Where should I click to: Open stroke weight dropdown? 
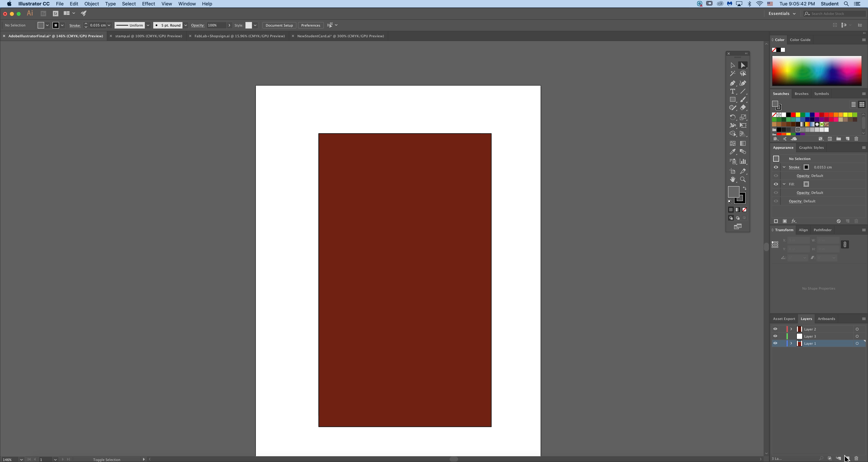point(109,25)
